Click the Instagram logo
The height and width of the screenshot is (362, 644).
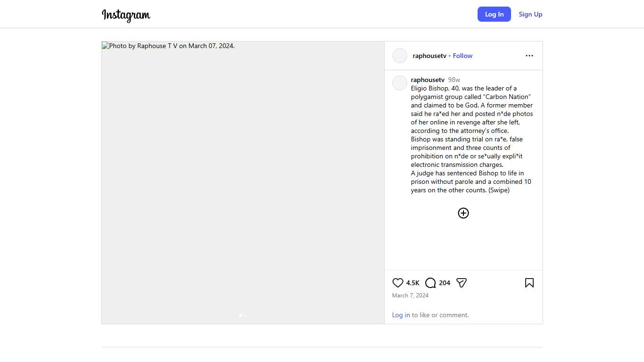tap(126, 15)
